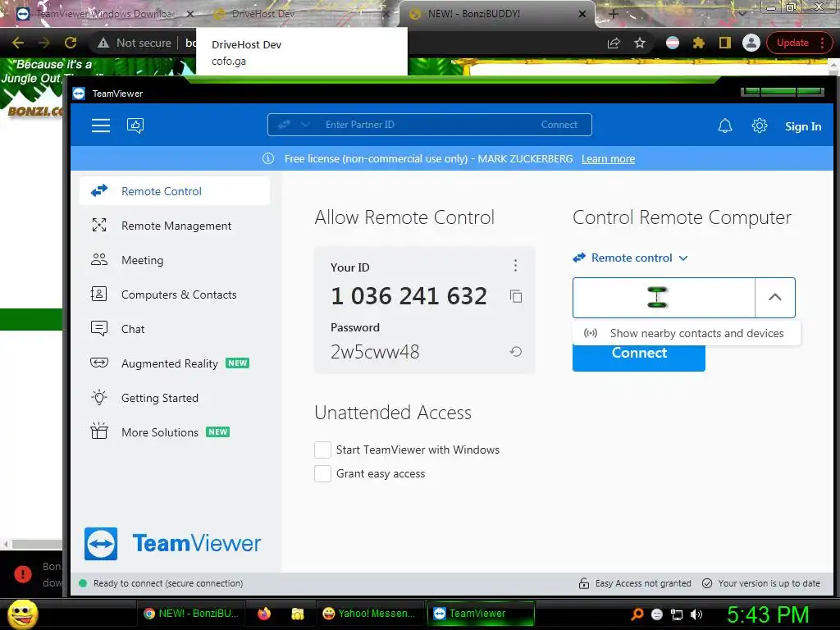840x630 pixels.
Task: Open the file explorer folder on taskbar
Action: point(297,614)
